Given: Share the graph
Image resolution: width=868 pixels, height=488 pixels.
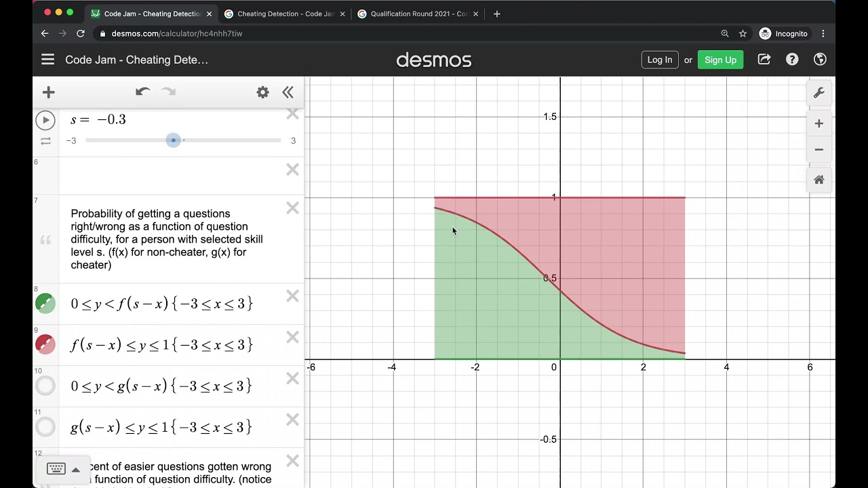Looking at the screenshot, I should click(764, 60).
